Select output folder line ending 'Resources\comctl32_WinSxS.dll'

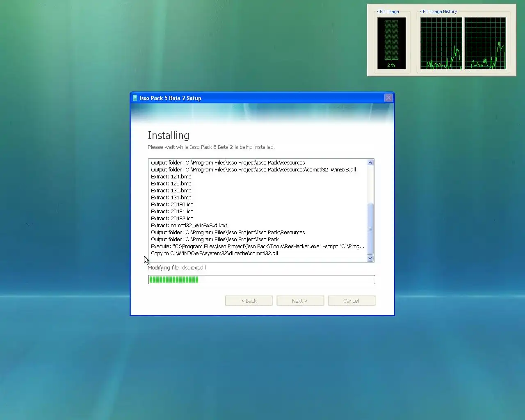253,170
